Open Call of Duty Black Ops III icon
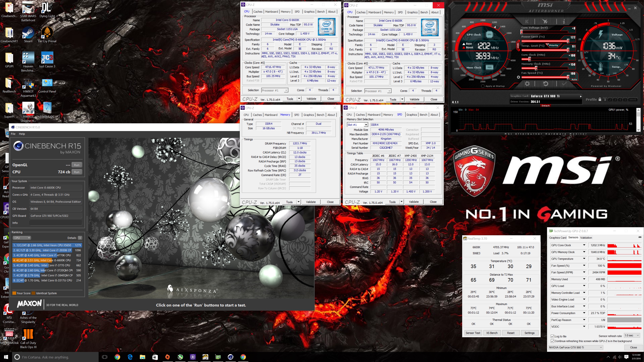 (x=28, y=339)
